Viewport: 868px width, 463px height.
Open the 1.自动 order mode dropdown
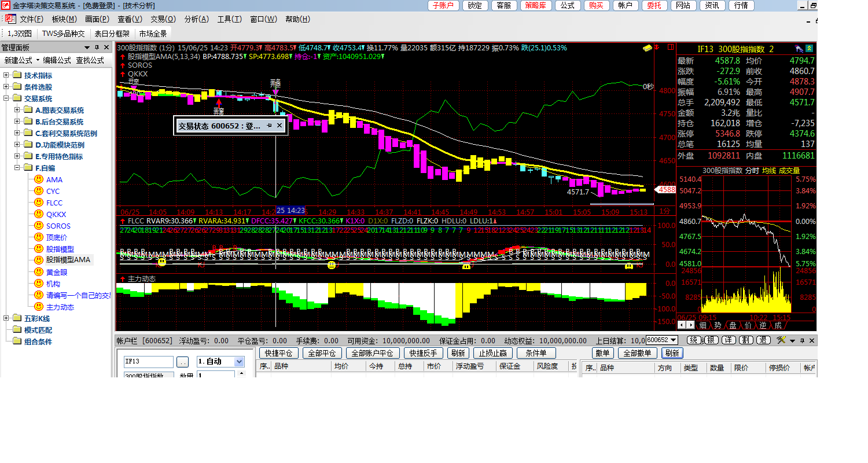(239, 361)
